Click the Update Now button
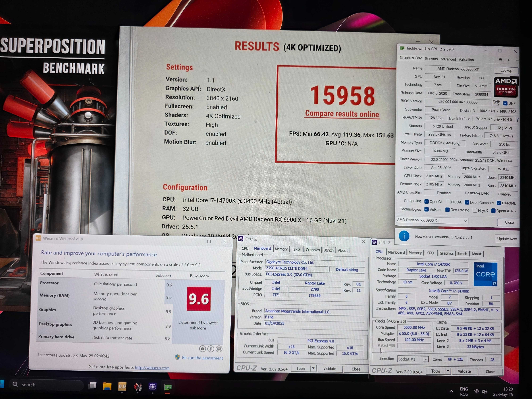532x399 pixels. coord(507,239)
